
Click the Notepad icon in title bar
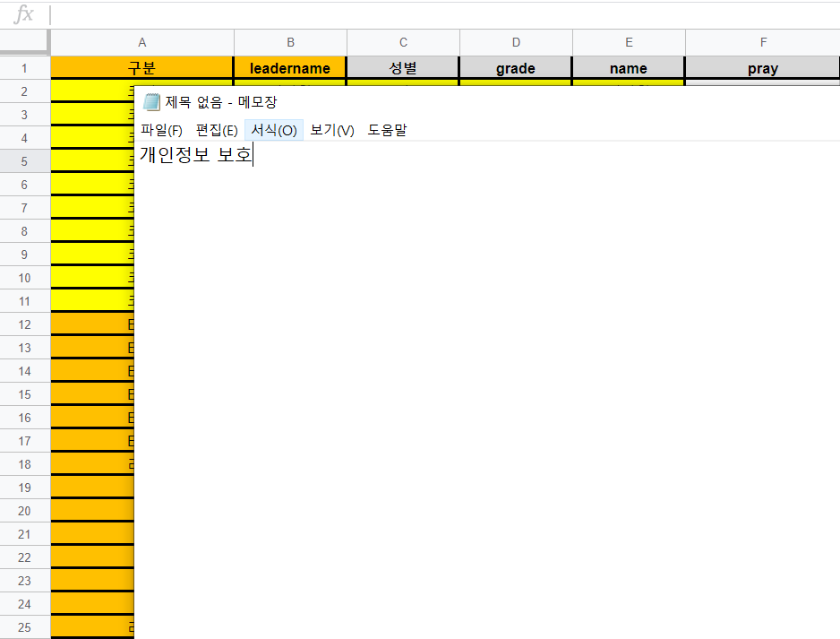[x=151, y=102]
